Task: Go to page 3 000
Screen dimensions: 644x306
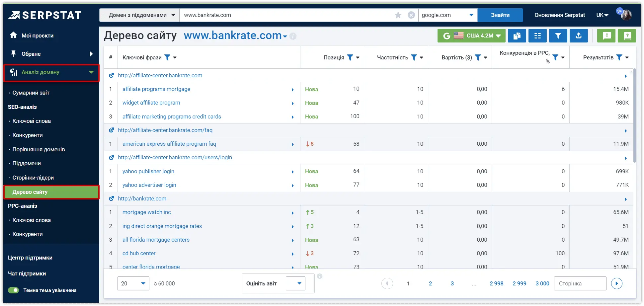Action: coord(542,283)
